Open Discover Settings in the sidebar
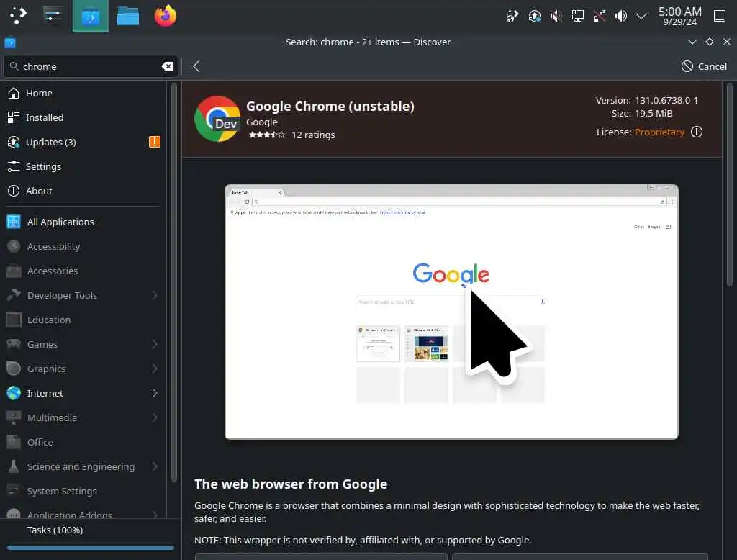 (83, 166)
